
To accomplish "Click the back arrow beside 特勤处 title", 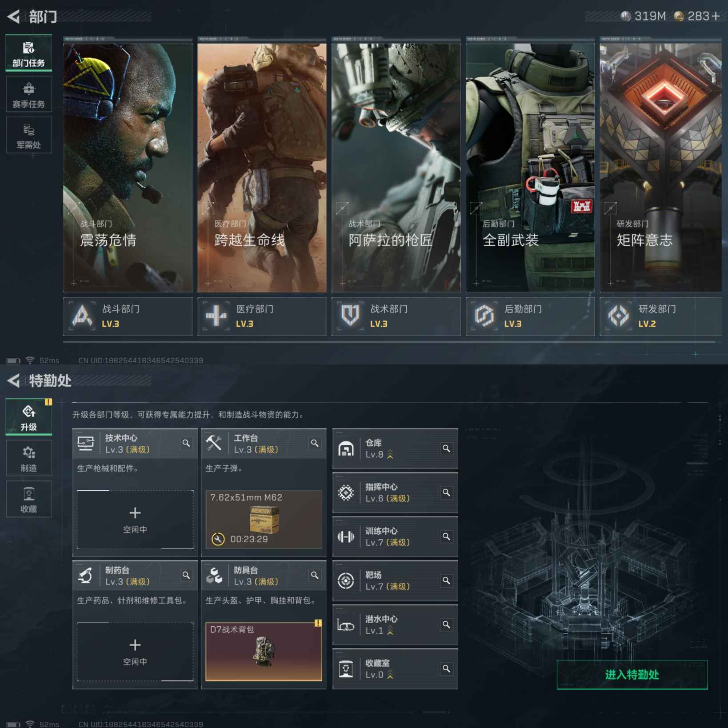I will coord(14,380).
